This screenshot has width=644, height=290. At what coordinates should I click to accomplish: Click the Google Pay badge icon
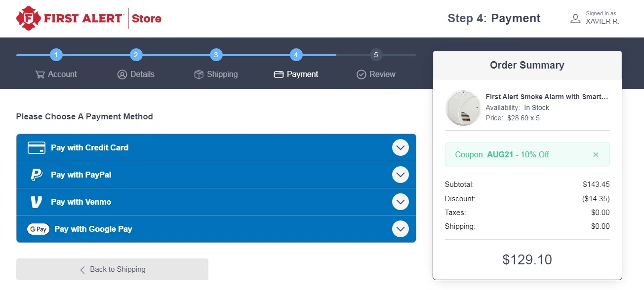click(38, 229)
